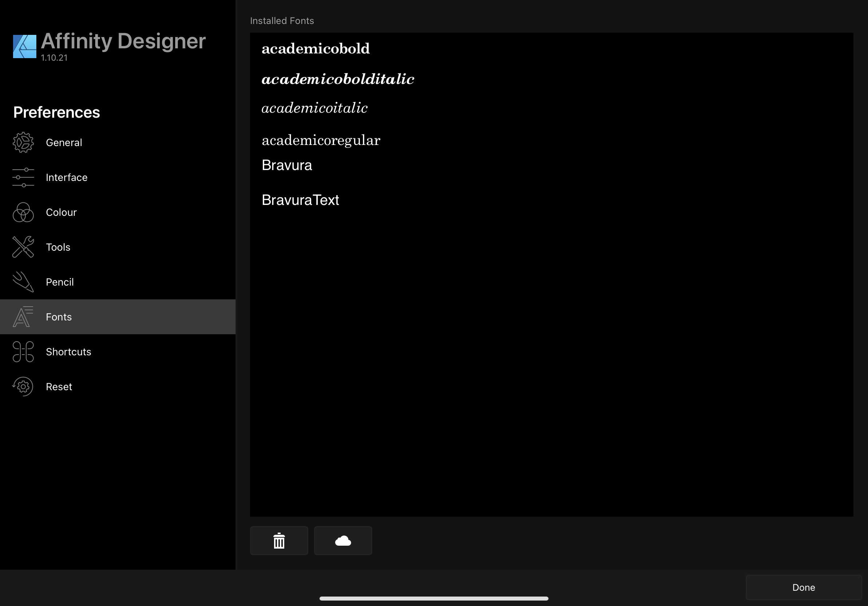The height and width of the screenshot is (606, 868).
Task: Open the General preferences section
Action: (64, 142)
